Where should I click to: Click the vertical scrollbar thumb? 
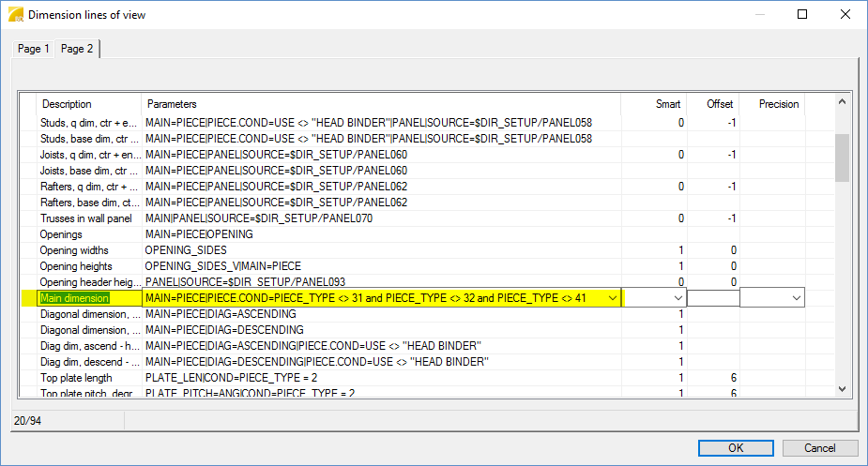tap(842, 157)
